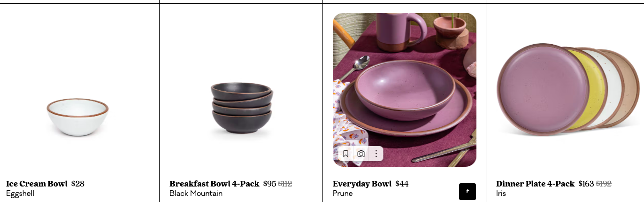644x202 pixels.
Task: Click the Iris color label
Action: (501, 193)
